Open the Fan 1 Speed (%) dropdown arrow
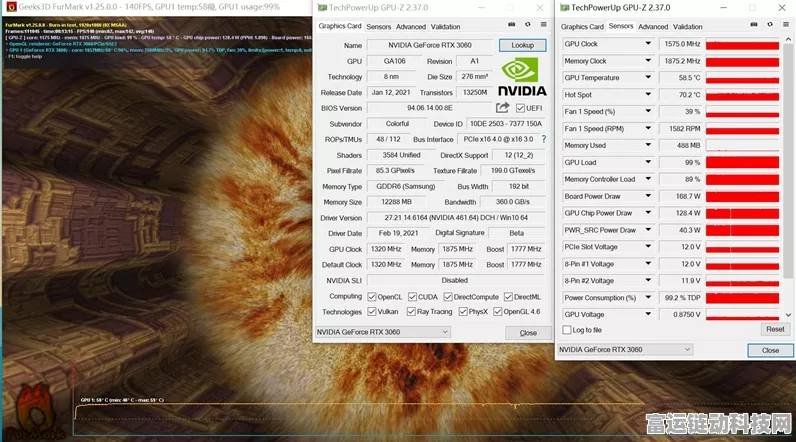This screenshot has width=796, height=442. [x=648, y=111]
